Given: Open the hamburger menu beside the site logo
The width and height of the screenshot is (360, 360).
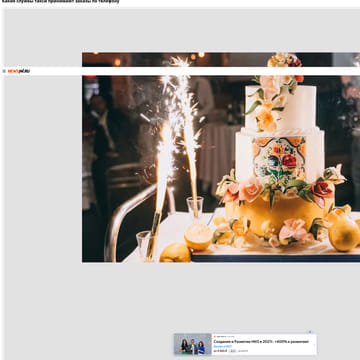Looking at the screenshot, I should [4, 71].
